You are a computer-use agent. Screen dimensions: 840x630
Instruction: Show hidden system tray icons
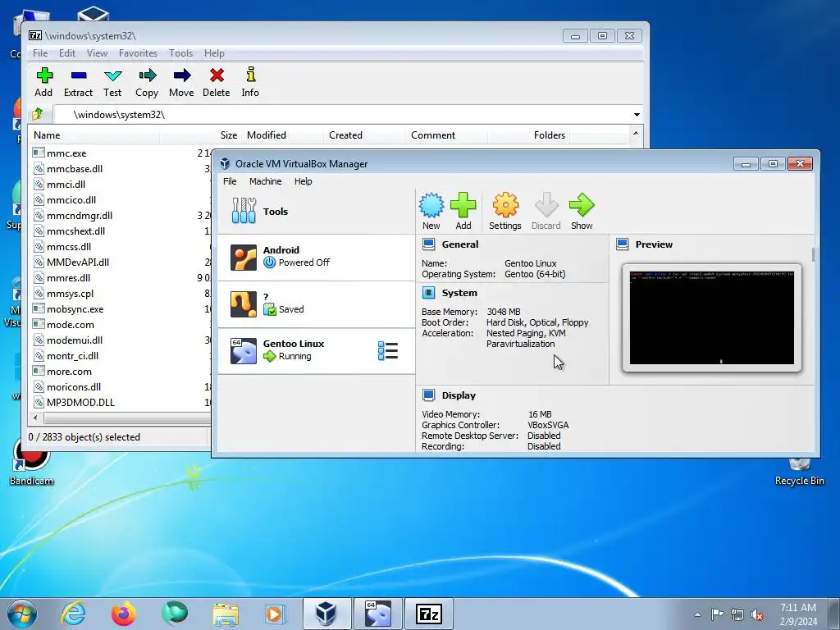[x=697, y=614]
